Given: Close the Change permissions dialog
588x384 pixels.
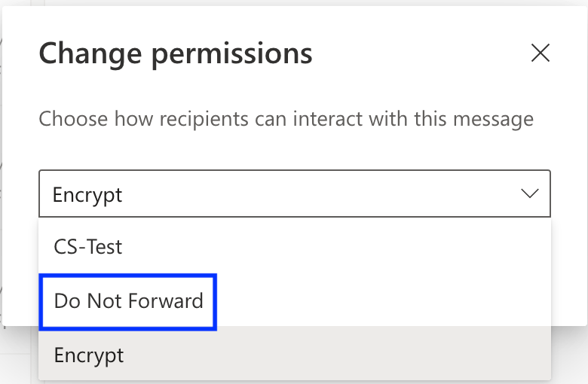Looking at the screenshot, I should (540, 53).
